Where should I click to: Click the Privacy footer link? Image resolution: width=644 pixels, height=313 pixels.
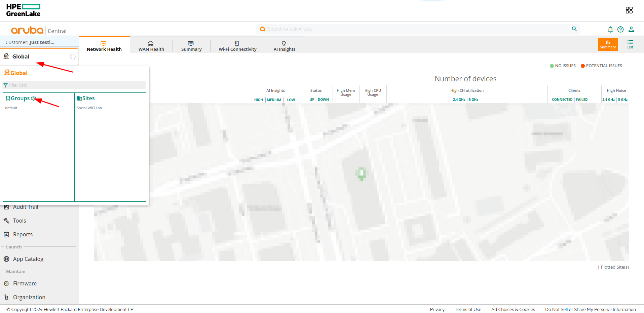coord(437,309)
